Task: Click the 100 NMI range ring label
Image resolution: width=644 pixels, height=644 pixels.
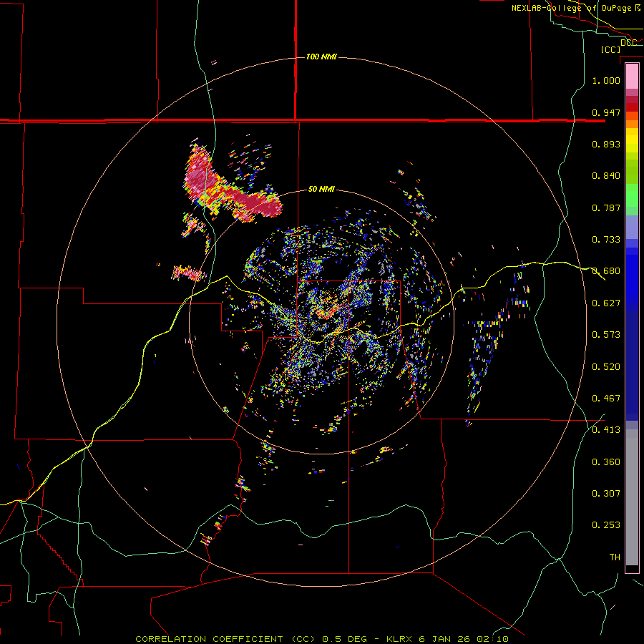Action: [x=321, y=57]
